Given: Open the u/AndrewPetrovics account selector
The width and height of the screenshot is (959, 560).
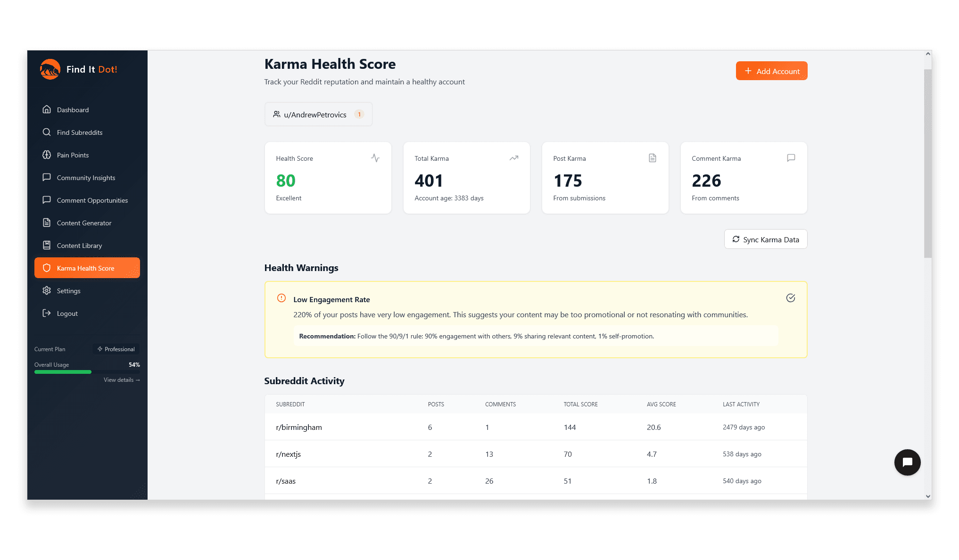Looking at the screenshot, I should click(318, 114).
